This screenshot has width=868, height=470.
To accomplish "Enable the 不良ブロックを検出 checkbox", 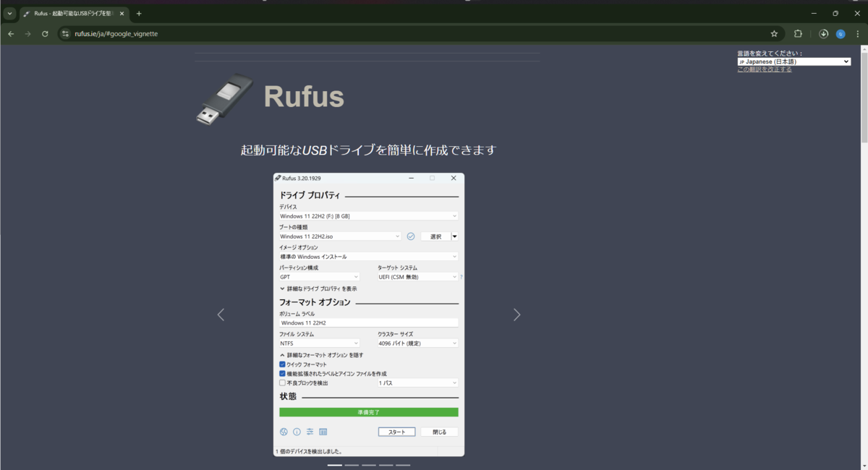I will (x=283, y=383).
